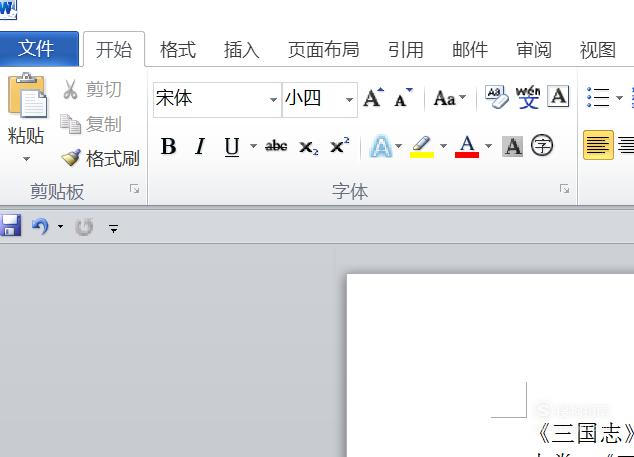Open the 页面布局 tab
The height and width of the screenshot is (457, 634).
click(x=323, y=50)
